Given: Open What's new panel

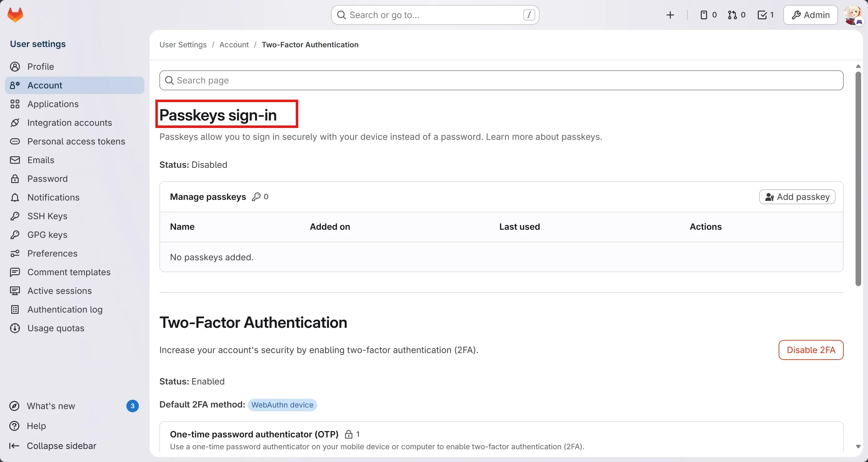Looking at the screenshot, I should (51, 406).
